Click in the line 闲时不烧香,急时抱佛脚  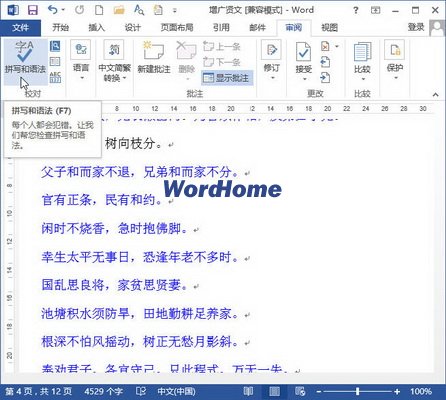click(x=114, y=229)
